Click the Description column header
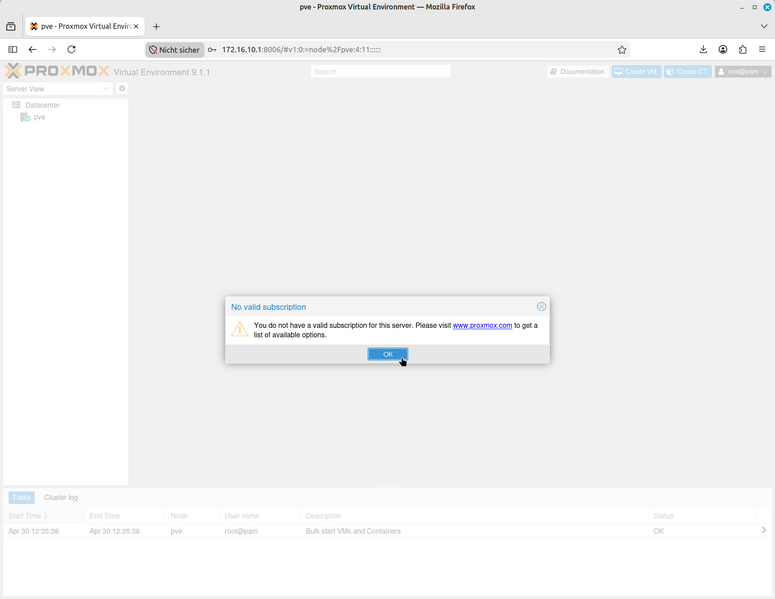 [474, 515]
